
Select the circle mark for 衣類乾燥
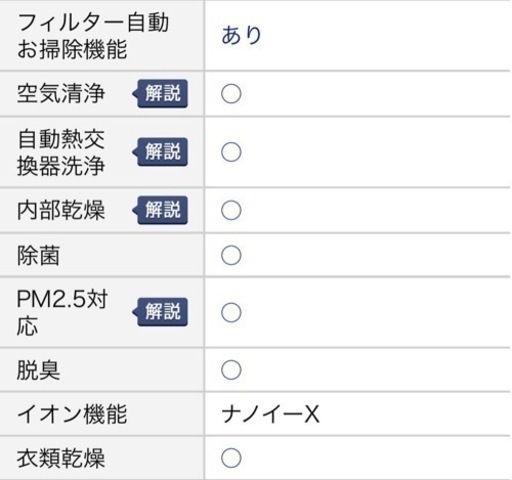231,458
